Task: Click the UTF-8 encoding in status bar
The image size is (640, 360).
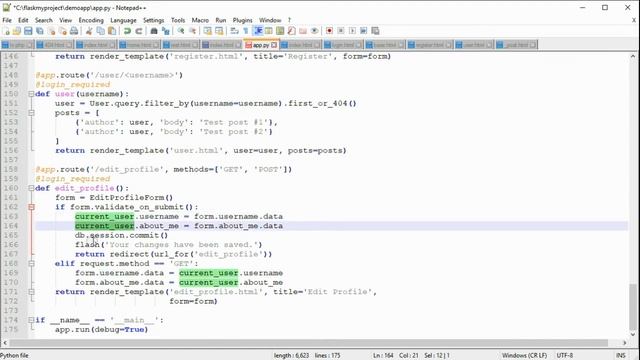Action: pos(565,356)
